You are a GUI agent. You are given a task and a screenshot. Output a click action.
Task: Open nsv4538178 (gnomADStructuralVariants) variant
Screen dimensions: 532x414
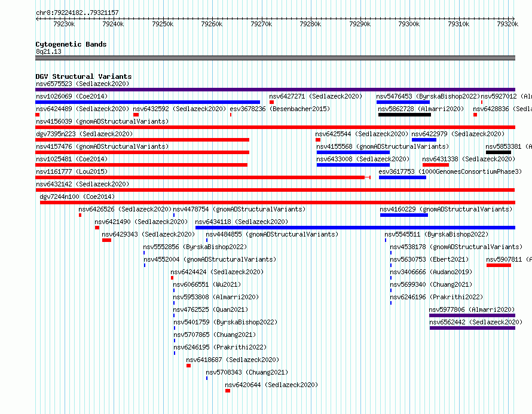pyautogui.click(x=456, y=247)
